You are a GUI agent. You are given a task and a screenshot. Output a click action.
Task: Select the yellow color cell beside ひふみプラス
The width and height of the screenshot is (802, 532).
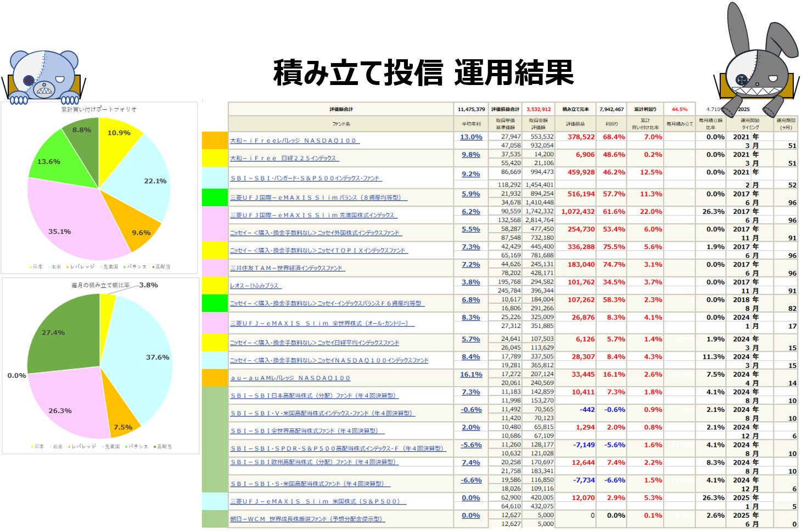tap(215, 286)
